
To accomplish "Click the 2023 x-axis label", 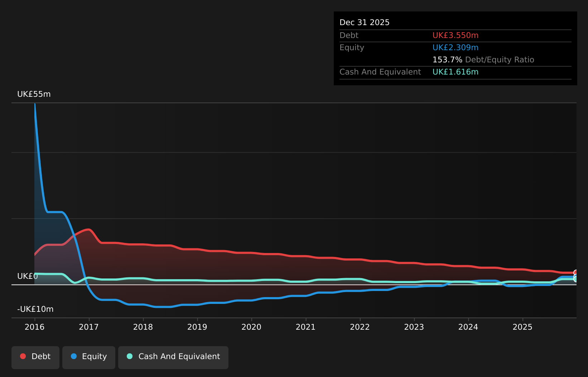I will click(x=414, y=327).
